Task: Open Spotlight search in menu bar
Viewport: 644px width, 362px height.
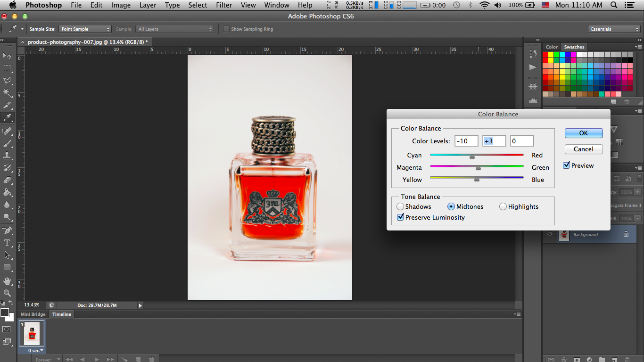Action: click(614, 5)
